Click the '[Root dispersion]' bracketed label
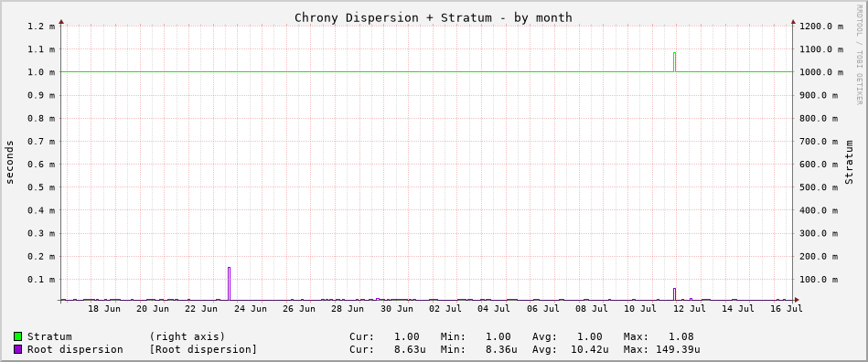 (x=203, y=350)
